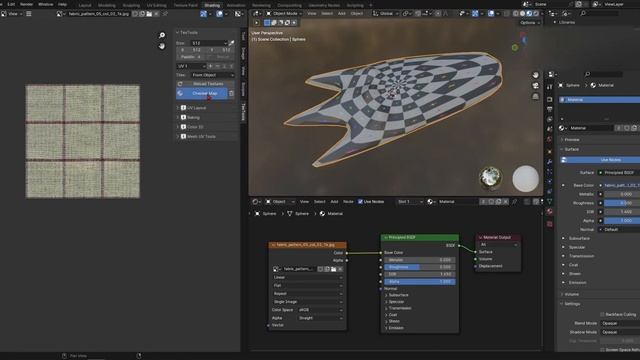640x360 pixels.
Task: Open Slot 1 dropdown in shader editor
Action: click(409, 202)
